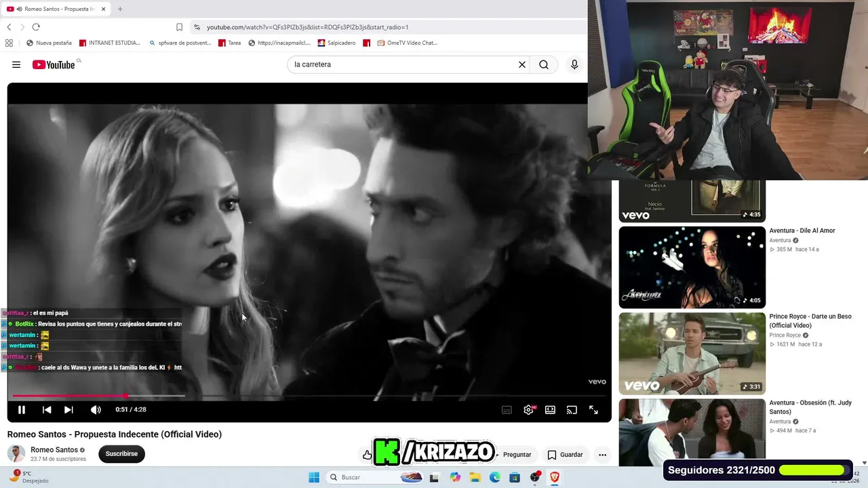
Task: Open the site settings icon in address bar
Action: coord(197,27)
